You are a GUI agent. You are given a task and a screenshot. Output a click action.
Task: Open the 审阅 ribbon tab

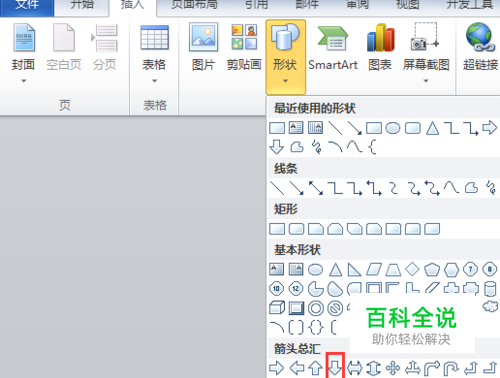(x=358, y=5)
